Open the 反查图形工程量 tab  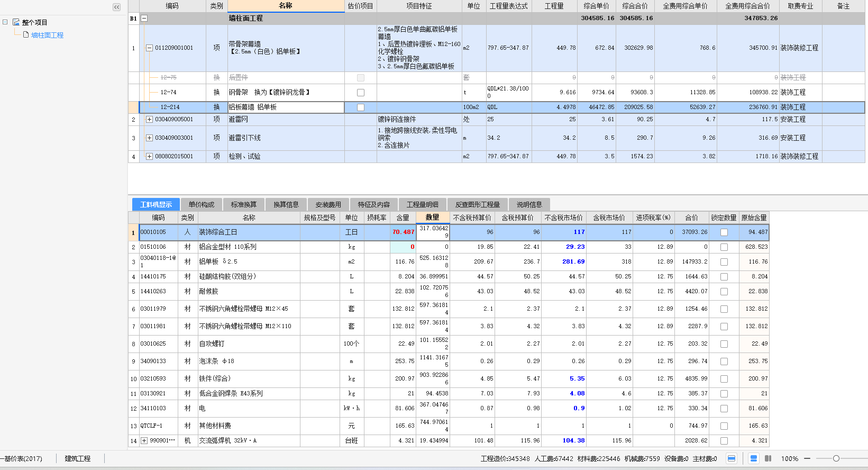click(x=478, y=204)
